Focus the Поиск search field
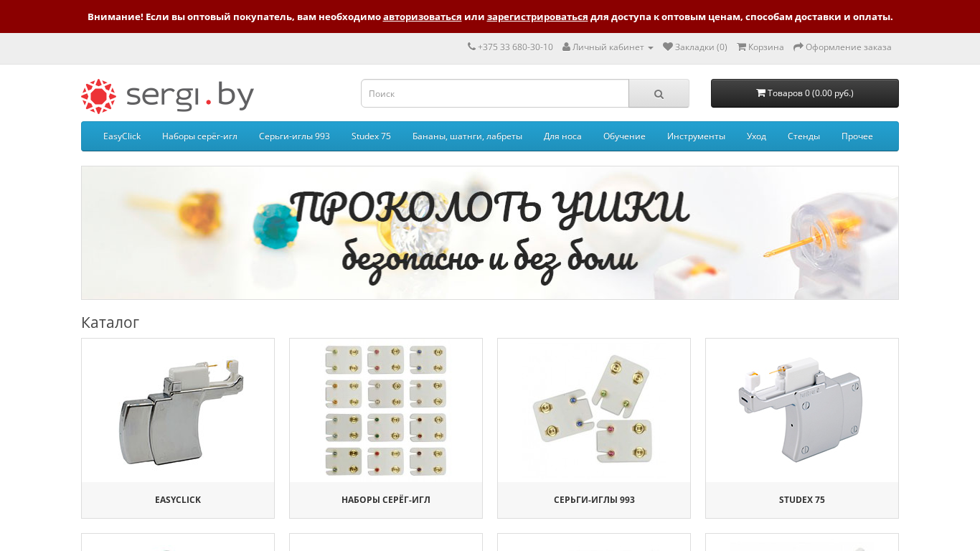This screenshot has height=551, width=980. 495,93
